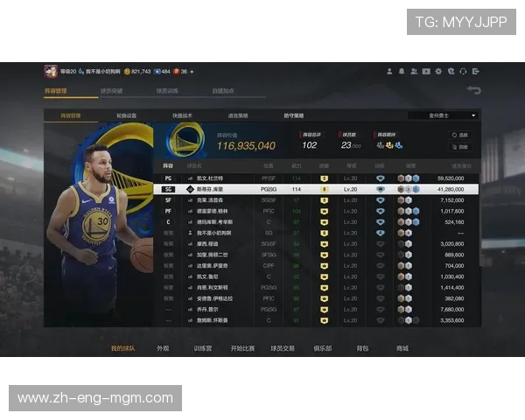Select the PG slot for 凯文.杜兰特

point(168,178)
